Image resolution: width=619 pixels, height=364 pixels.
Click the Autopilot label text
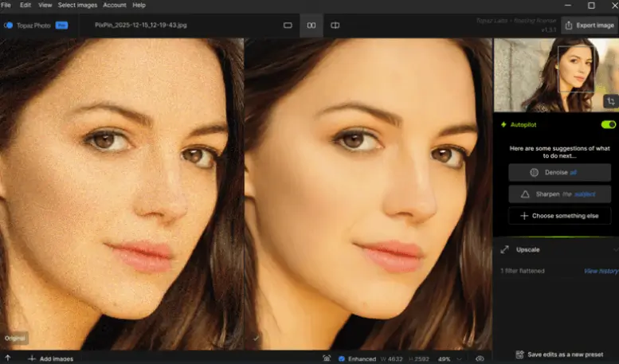point(523,125)
